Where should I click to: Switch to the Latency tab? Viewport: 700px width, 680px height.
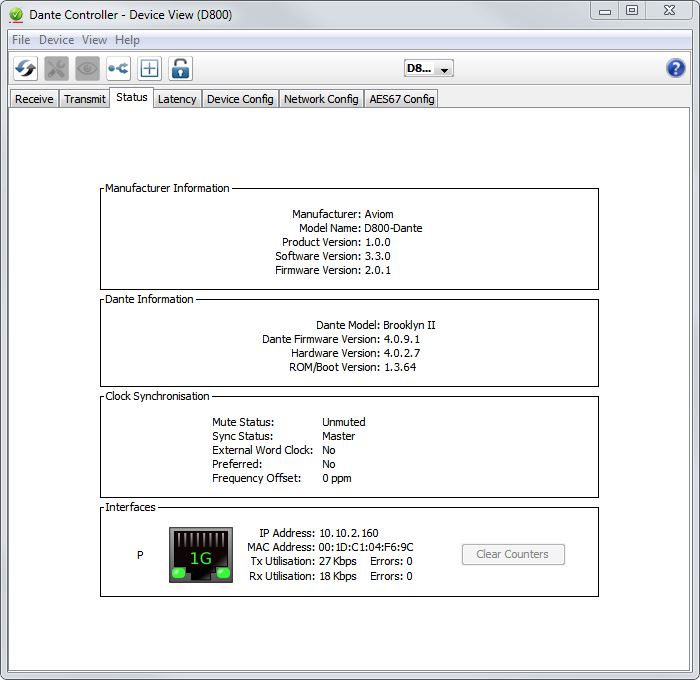[177, 99]
